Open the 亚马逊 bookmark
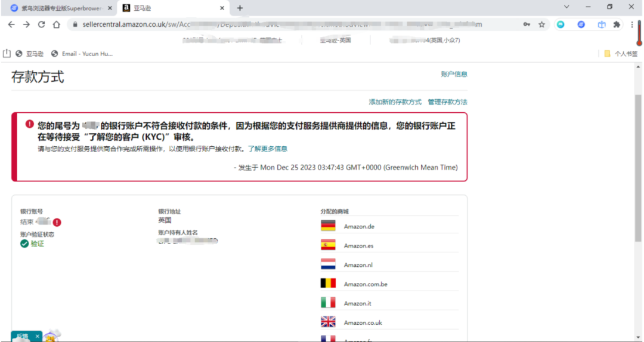 point(30,54)
